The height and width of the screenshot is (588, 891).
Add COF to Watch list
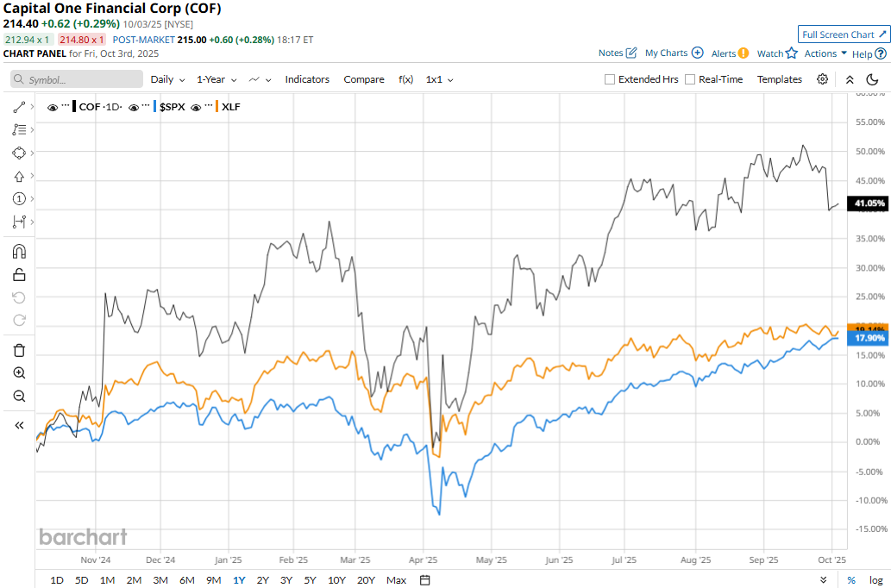(777, 53)
